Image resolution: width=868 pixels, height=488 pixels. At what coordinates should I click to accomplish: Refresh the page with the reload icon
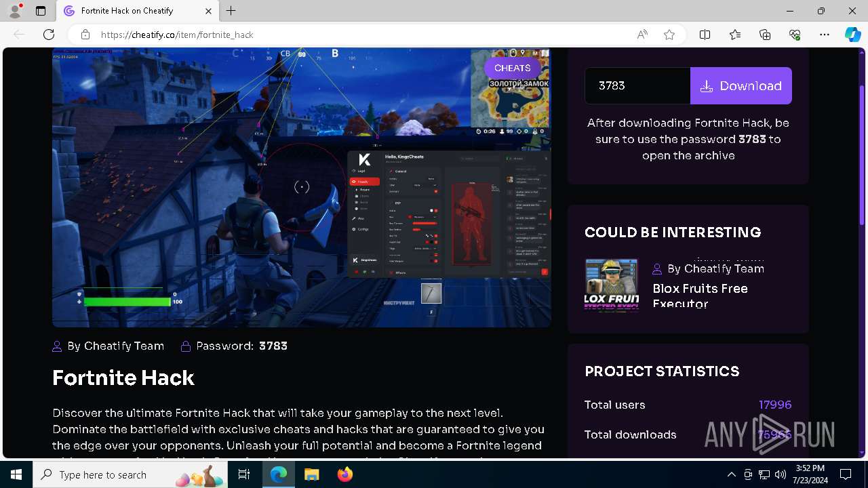click(49, 35)
